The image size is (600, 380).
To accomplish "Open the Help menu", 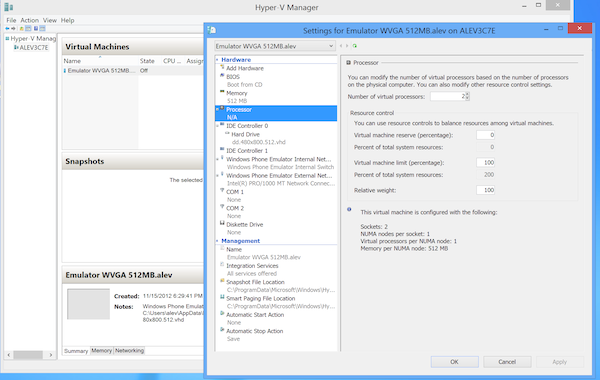I will (x=67, y=20).
